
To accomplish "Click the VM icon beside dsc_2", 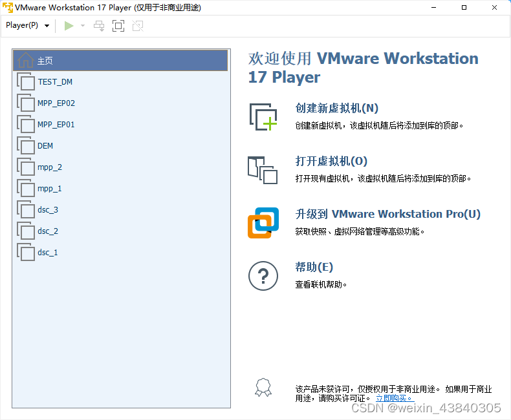I will pos(26,231).
